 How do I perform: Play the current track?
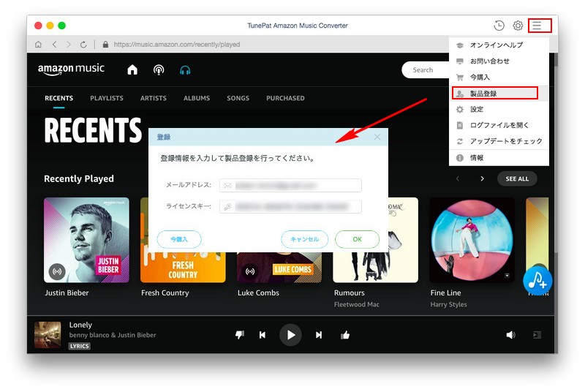(x=290, y=335)
